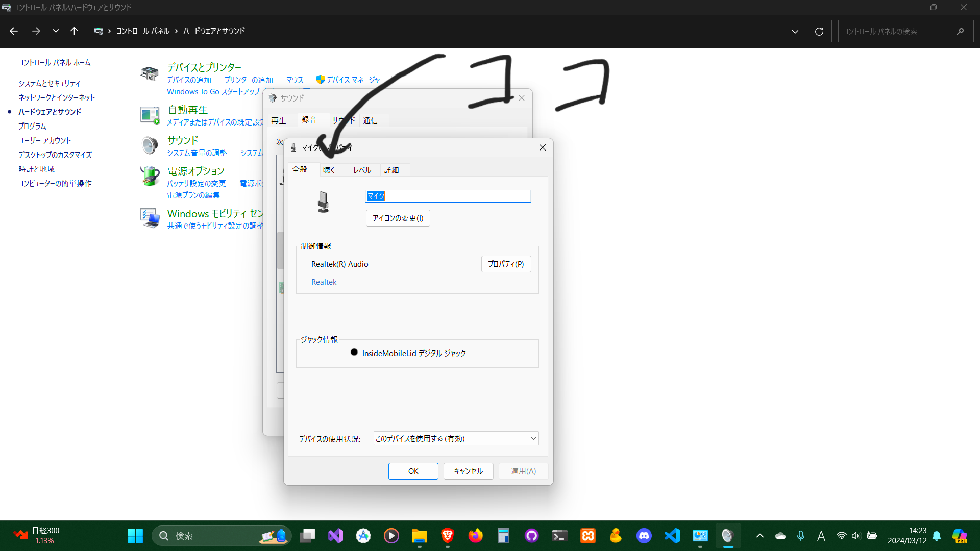Click the Windows Mobility Center icon
The height and width of the screenshot is (551, 980).
(x=150, y=218)
